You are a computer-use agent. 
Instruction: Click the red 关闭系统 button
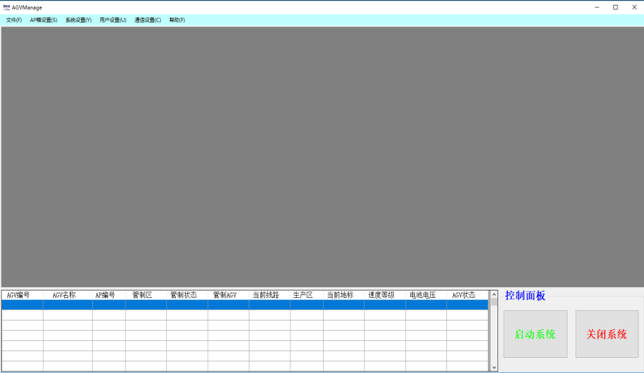click(x=607, y=334)
